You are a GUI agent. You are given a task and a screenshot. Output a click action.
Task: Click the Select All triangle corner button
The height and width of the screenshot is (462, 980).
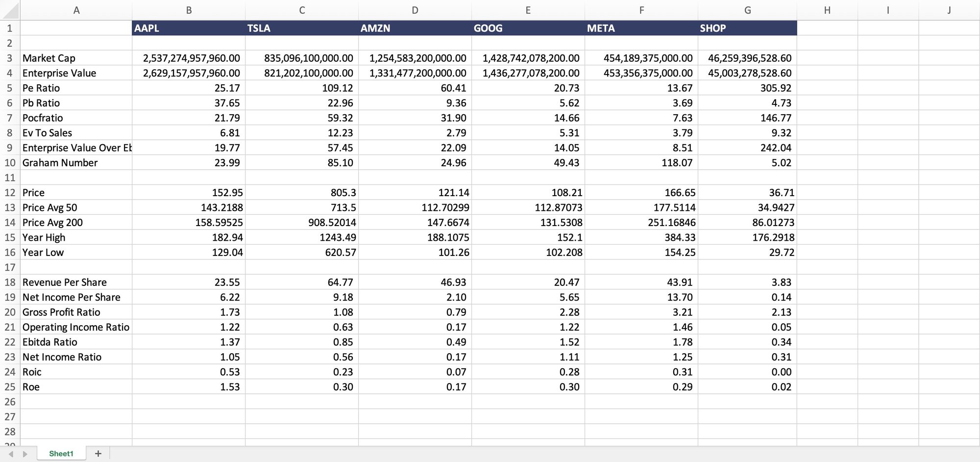point(11,9)
